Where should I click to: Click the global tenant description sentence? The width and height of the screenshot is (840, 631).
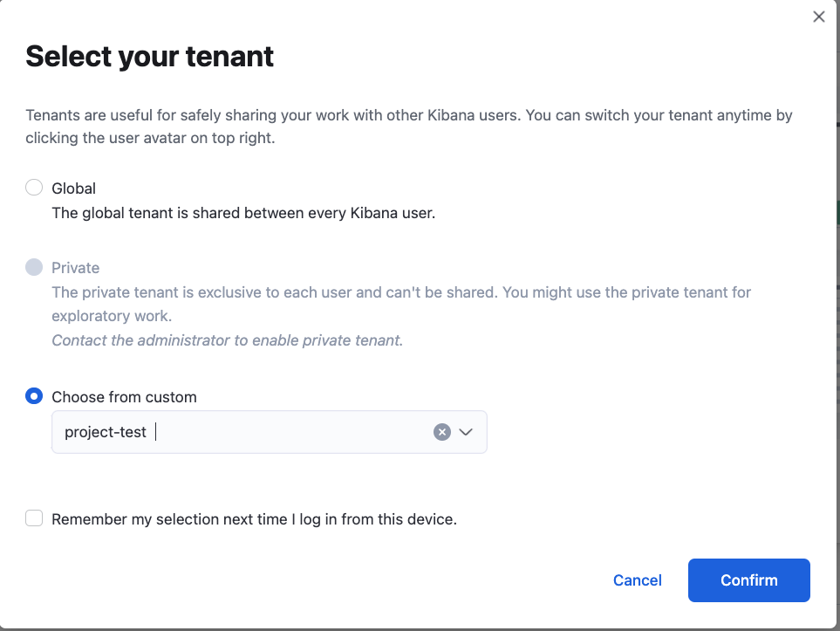pyautogui.click(x=243, y=213)
